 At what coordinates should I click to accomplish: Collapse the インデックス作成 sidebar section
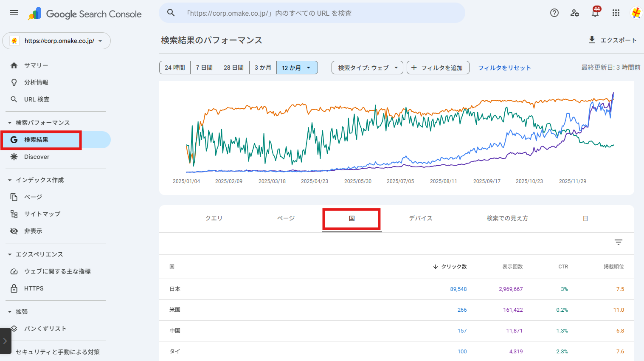10,180
